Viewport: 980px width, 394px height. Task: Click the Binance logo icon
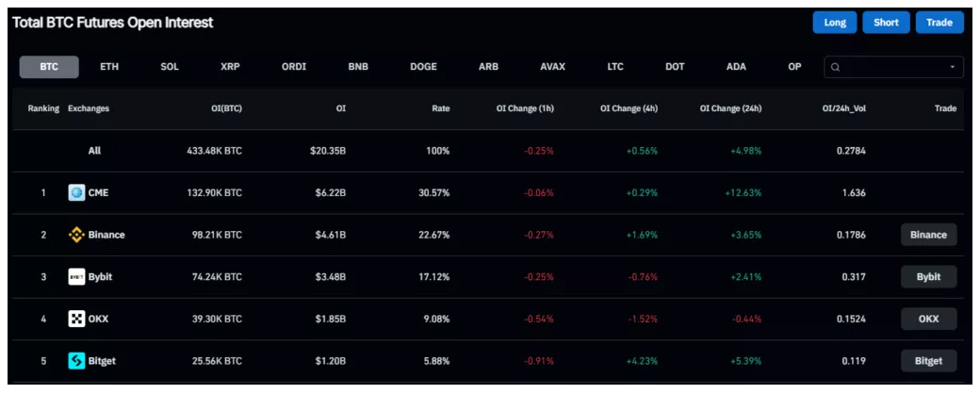point(77,235)
